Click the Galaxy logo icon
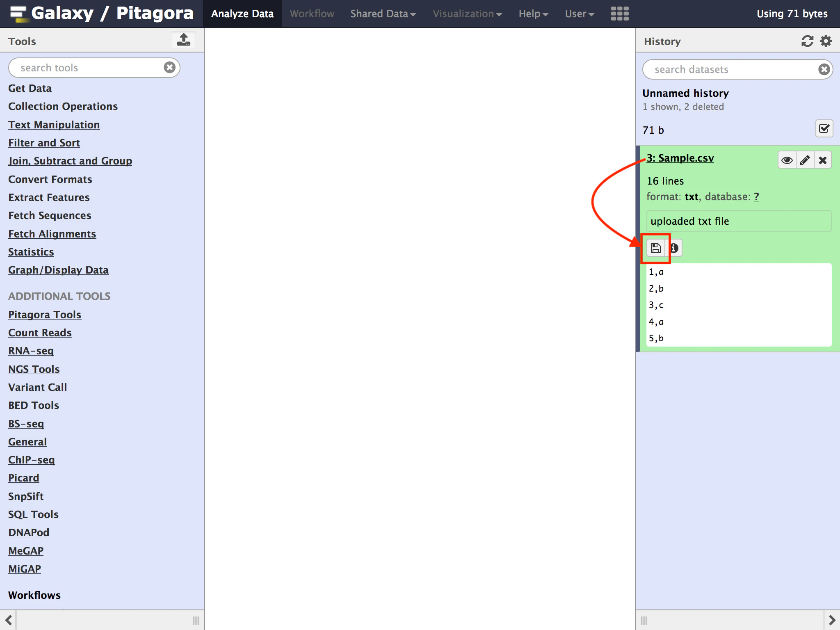The height and width of the screenshot is (630, 840). pos(18,14)
